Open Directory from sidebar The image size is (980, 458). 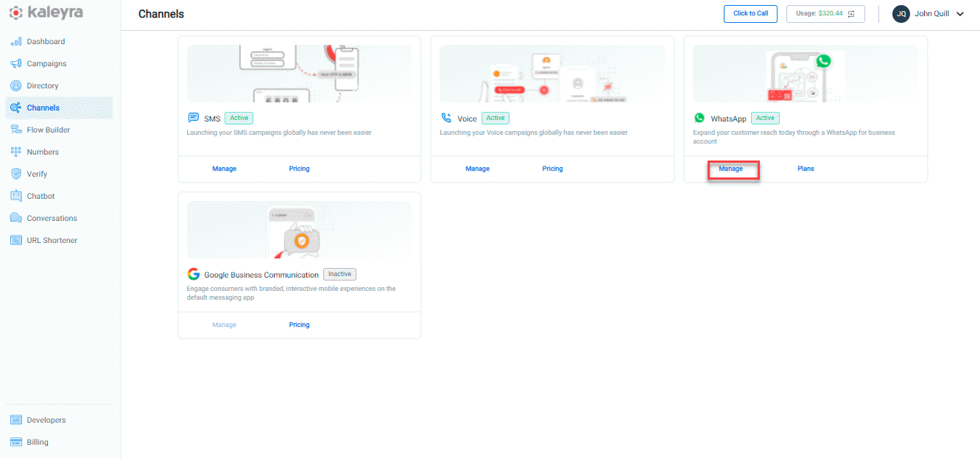pos(43,85)
